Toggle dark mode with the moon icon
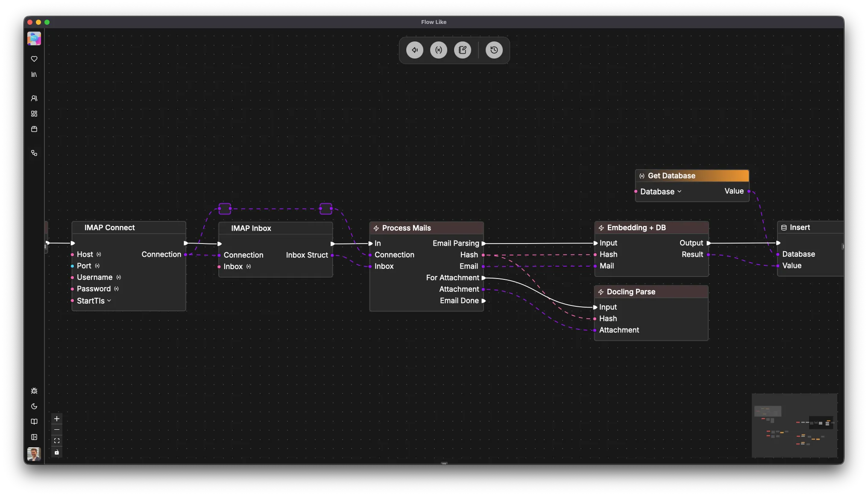This screenshot has height=496, width=868. [x=34, y=406]
